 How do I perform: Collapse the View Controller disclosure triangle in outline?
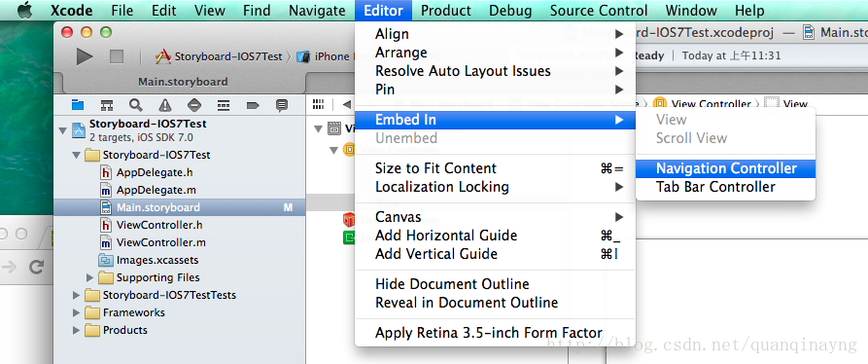pyautogui.click(x=333, y=150)
